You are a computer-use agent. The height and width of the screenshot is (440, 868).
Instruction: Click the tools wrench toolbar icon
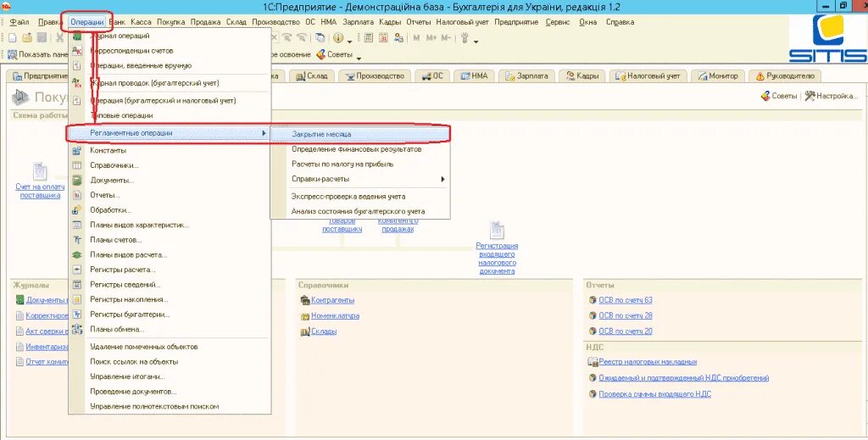(465, 38)
